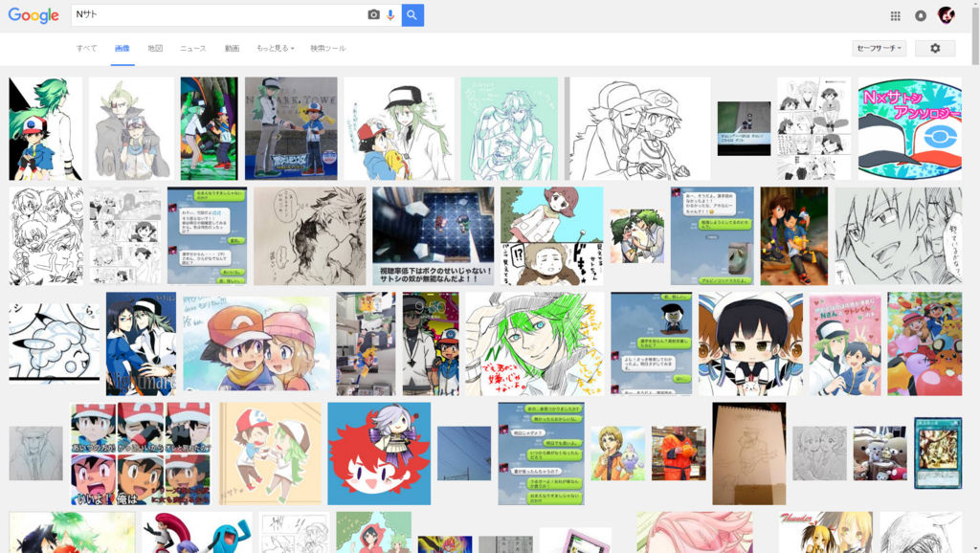Click the blue search magnifier button
Viewport: 980px width, 553px height.
[x=412, y=14]
